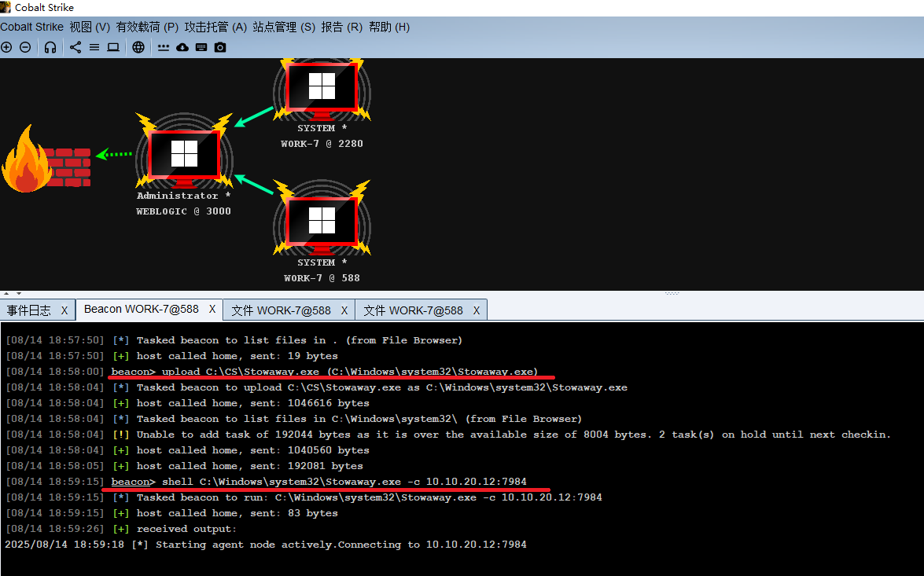Click 'sent: 192081 bytes' log line
Screen dimensions: 924x576
185,466
